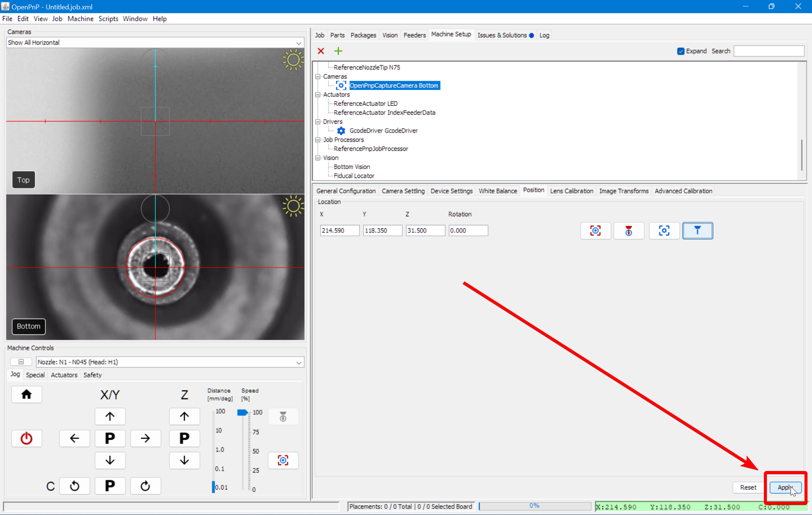Viewport: 812px width, 515px height.
Task: Toggle the Expand checkbox
Action: 681,51
